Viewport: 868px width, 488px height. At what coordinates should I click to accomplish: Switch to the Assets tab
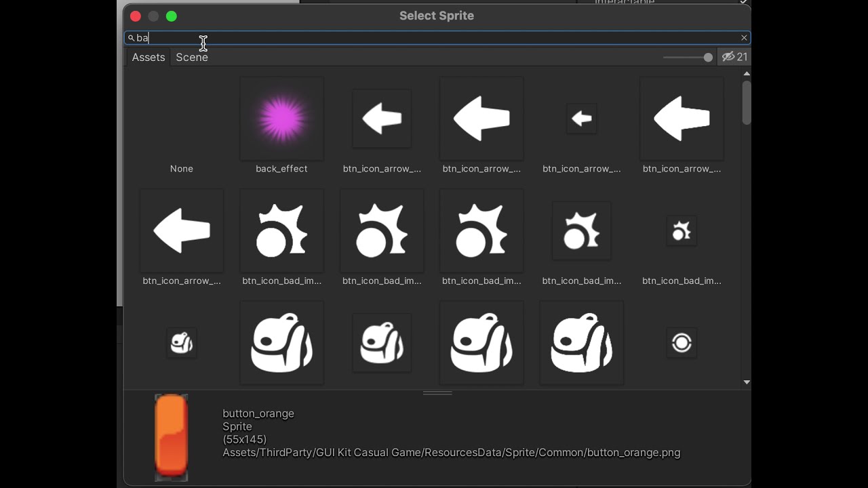click(148, 57)
